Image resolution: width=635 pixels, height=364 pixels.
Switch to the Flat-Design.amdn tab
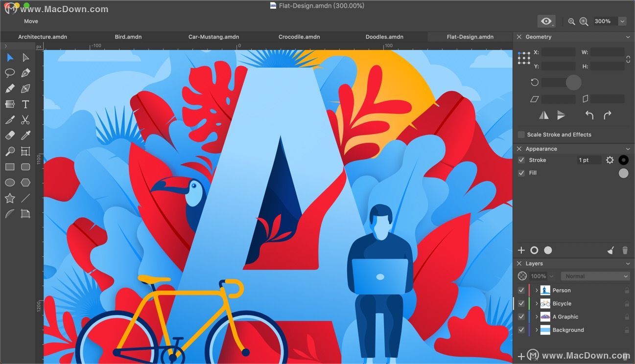point(470,37)
